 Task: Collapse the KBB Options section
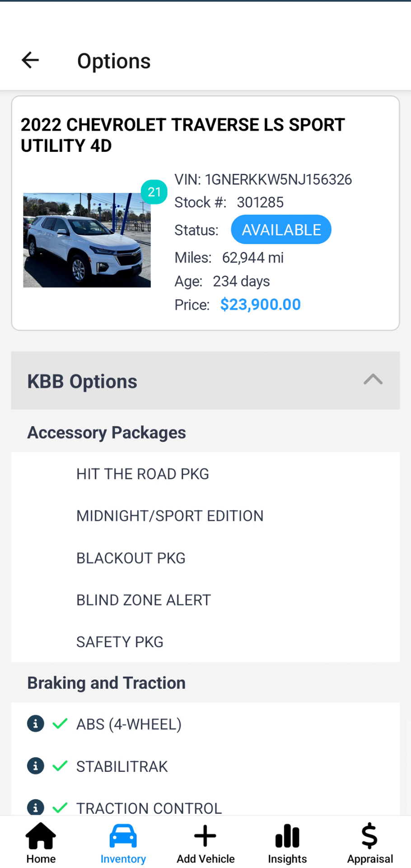[373, 380]
